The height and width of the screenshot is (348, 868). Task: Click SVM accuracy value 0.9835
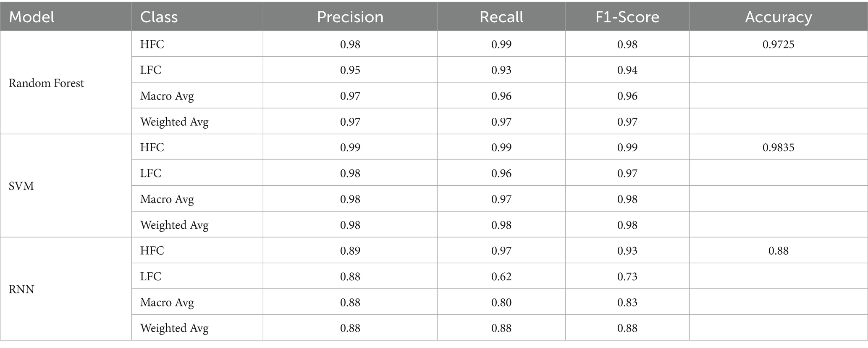point(778,148)
